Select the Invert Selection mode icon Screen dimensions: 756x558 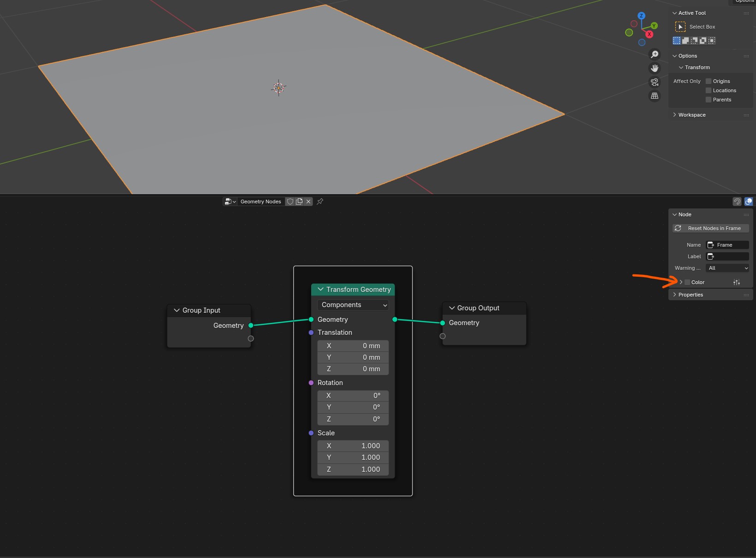pyautogui.click(x=703, y=41)
